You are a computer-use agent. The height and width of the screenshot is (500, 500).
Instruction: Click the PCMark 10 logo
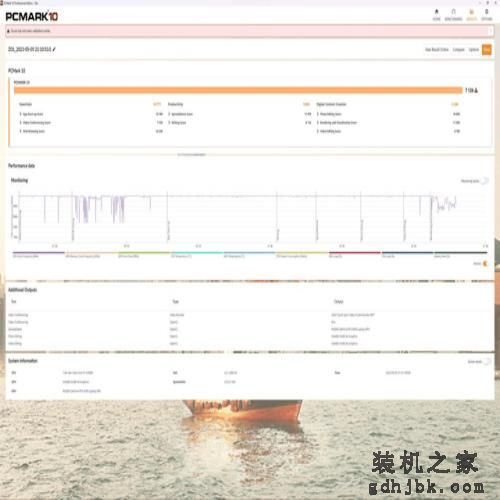(x=32, y=16)
